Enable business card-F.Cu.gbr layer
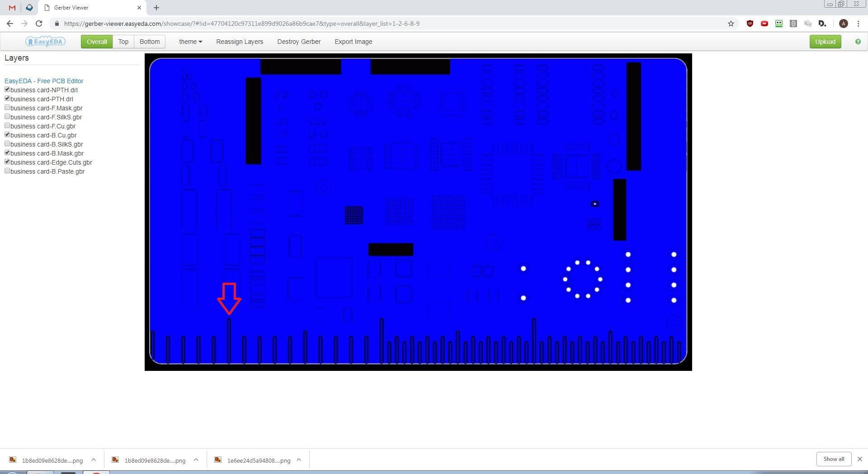 point(7,126)
